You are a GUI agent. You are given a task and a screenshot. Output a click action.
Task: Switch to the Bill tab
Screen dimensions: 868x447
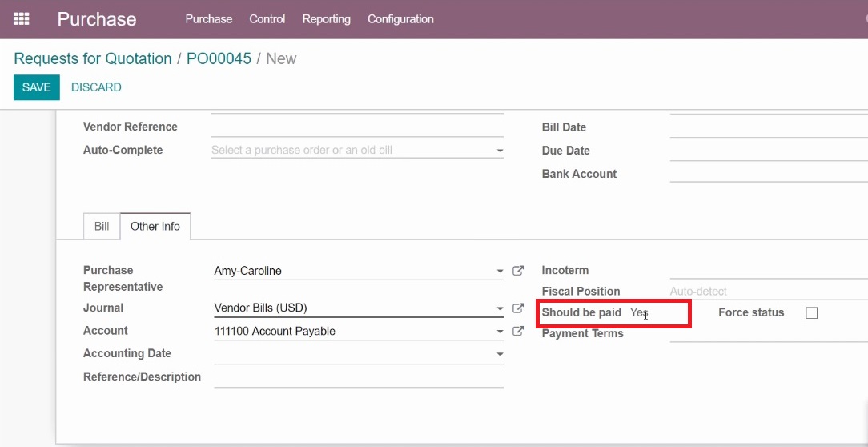102,227
